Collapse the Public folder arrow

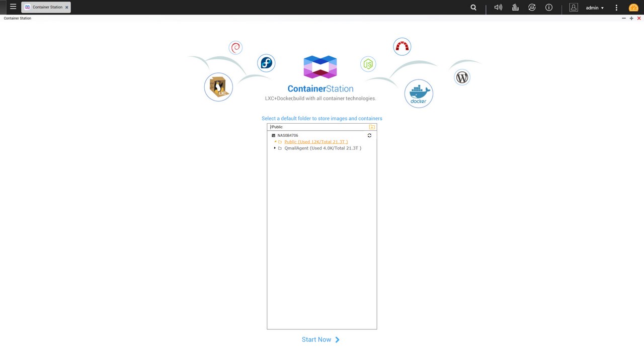[x=275, y=142]
